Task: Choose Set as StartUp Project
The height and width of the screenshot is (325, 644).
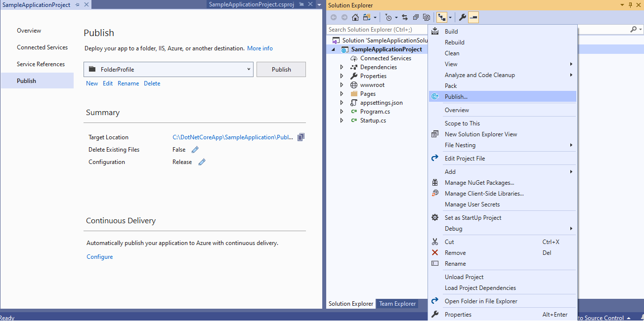Action: click(x=503, y=218)
